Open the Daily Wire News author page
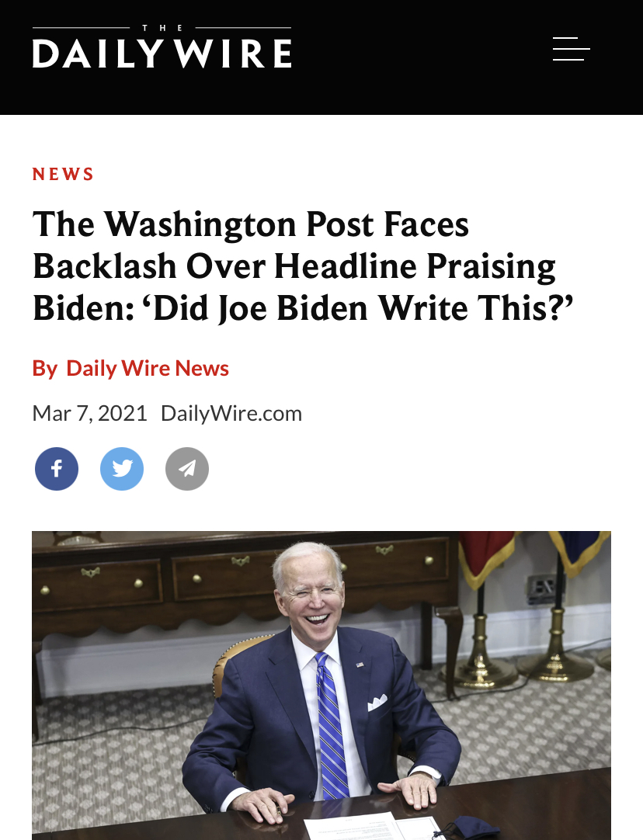Image resolution: width=643 pixels, height=840 pixels. tap(148, 369)
